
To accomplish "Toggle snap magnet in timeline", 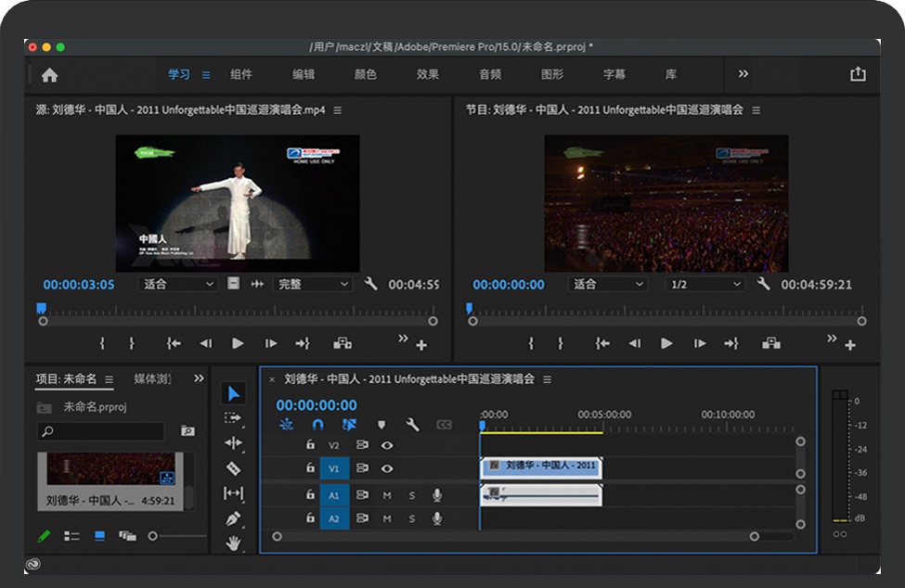I will [x=317, y=425].
